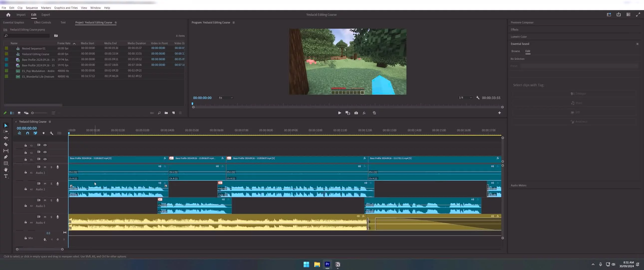
Task: Click Frame Rate column sort arrow
Action: coord(74,43)
